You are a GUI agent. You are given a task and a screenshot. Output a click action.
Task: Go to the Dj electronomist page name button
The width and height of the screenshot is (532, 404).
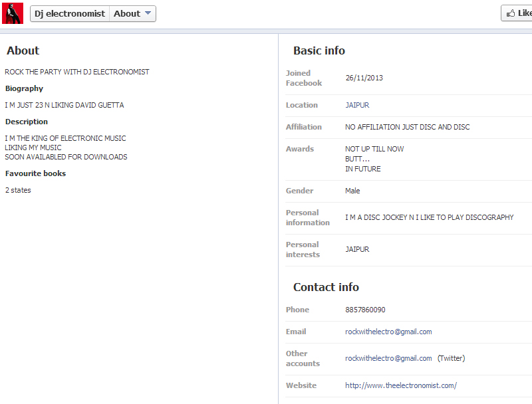tap(70, 13)
